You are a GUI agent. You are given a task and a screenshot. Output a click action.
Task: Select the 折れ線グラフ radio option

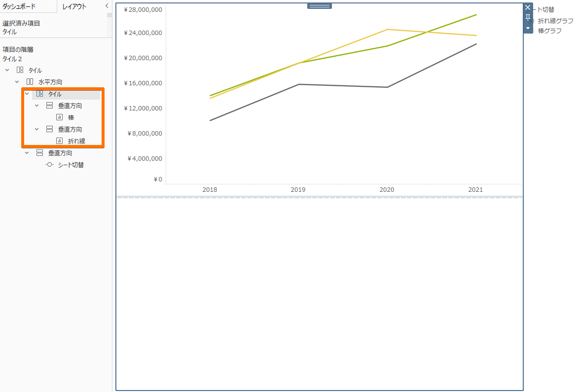coord(532,21)
